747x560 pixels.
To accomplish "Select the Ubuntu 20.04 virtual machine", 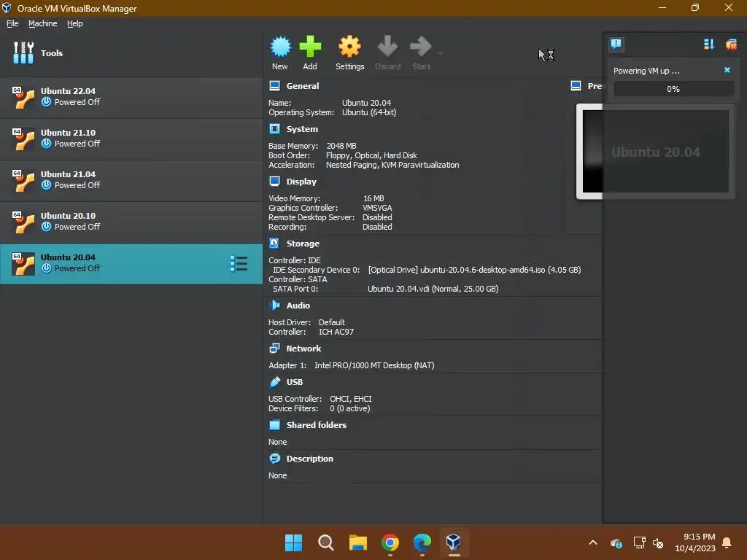I will pyautogui.click(x=131, y=264).
